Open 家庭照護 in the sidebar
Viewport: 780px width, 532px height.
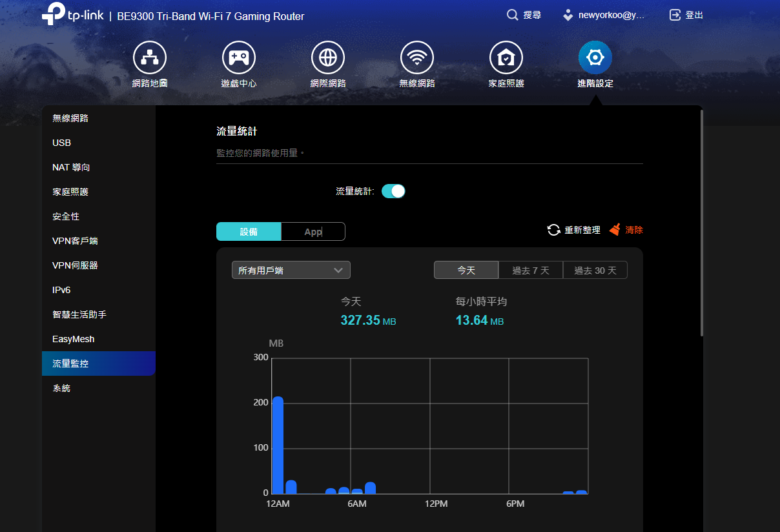tap(99, 192)
